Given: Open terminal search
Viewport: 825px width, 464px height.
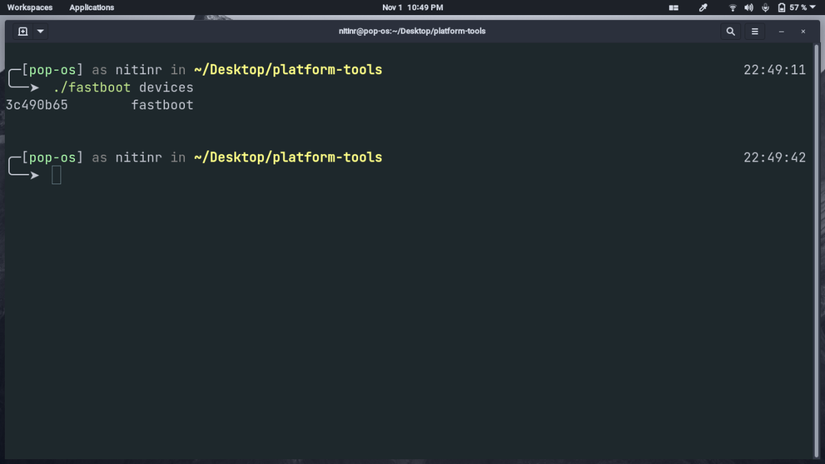Looking at the screenshot, I should [x=730, y=31].
